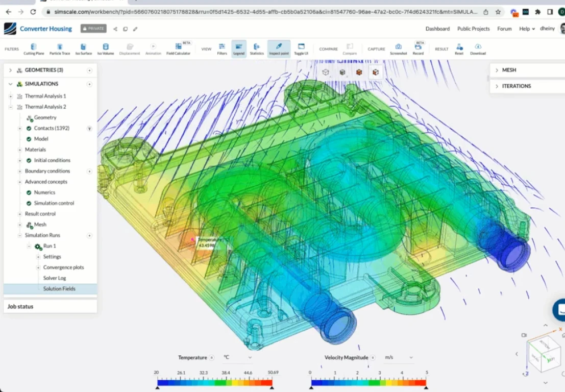Image resolution: width=565 pixels, height=392 pixels.
Task: Take a Screenshot of the results
Action: (x=398, y=48)
